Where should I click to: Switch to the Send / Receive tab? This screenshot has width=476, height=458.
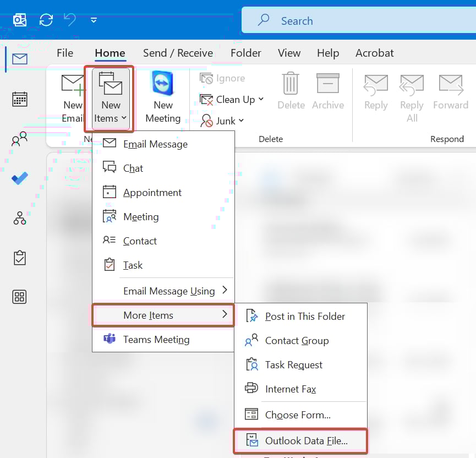click(178, 53)
